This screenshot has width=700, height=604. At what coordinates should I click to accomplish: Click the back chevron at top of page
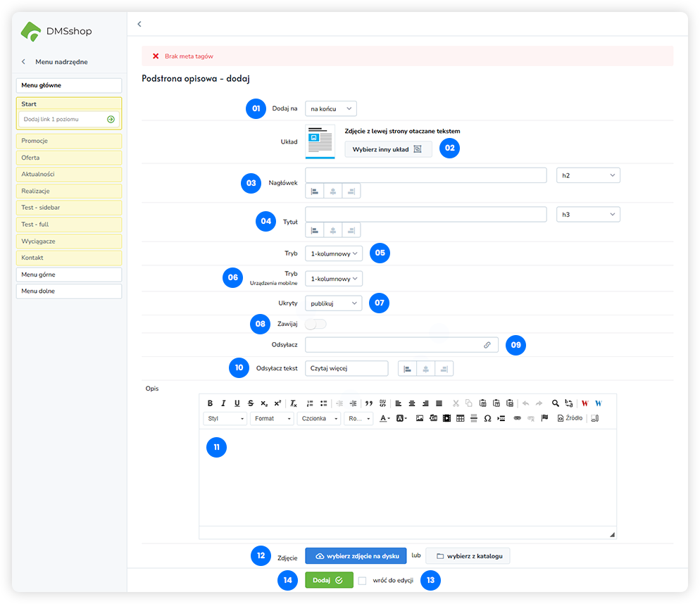[139, 24]
